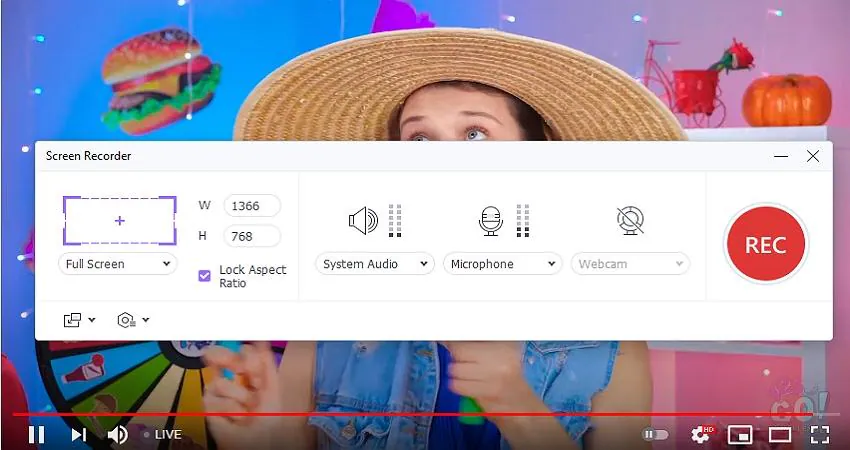
Task: Click the screen layout icon in the Screen Recorder footer
Action: [72, 320]
